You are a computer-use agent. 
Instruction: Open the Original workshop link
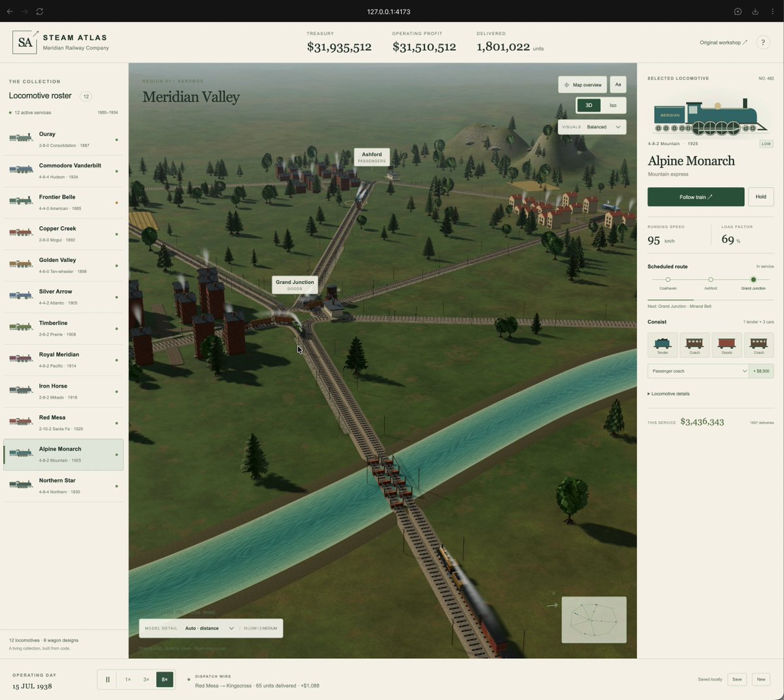(x=723, y=42)
